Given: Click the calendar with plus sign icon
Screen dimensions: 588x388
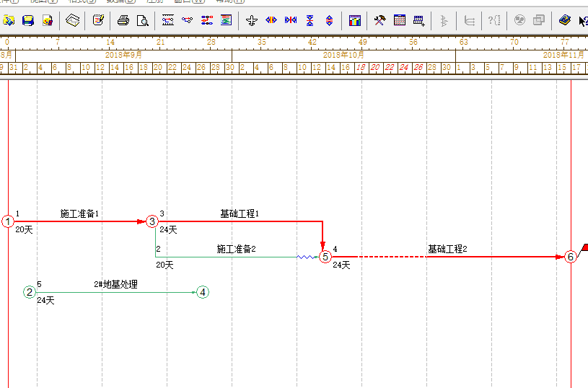Looking at the screenshot, I should click(x=419, y=20).
